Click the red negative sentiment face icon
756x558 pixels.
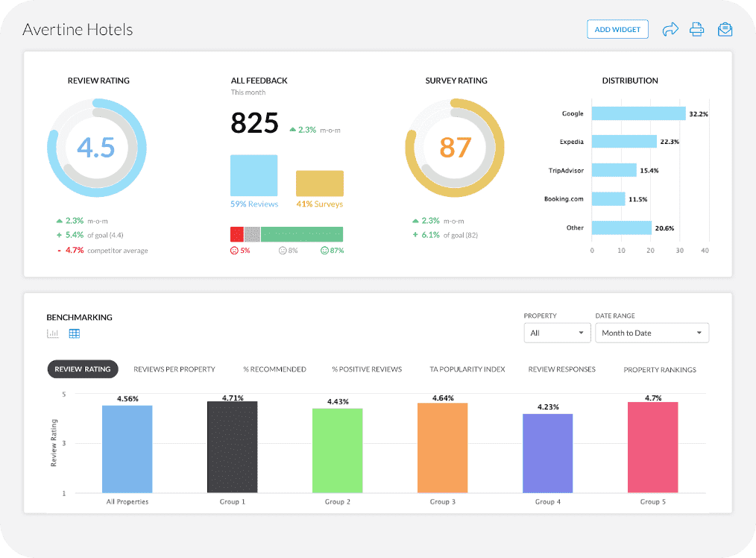coord(234,251)
